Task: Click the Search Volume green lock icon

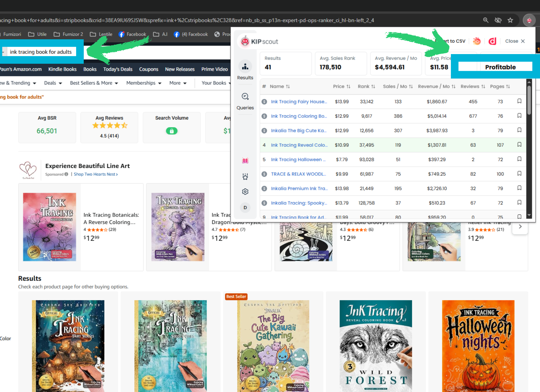Action: 172,131
